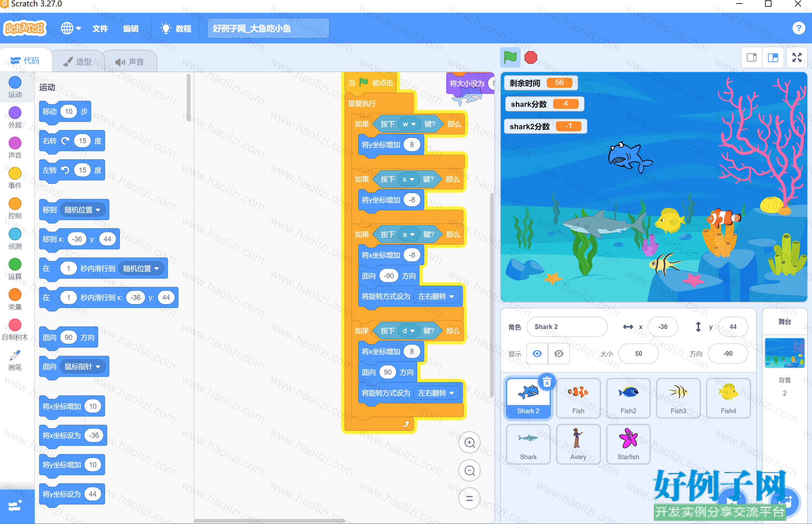
Task: Open the 代码 code tab
Action: click(25, 61)
